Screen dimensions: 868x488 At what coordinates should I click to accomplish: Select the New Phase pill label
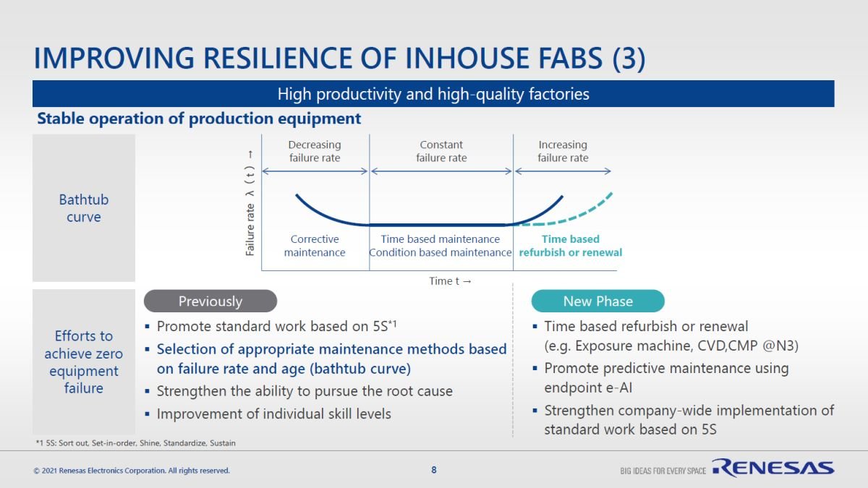(597, 301)
